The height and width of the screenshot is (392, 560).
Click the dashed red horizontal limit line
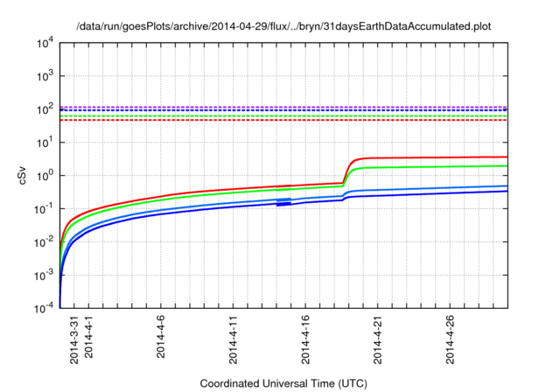(x=283, y=120)
